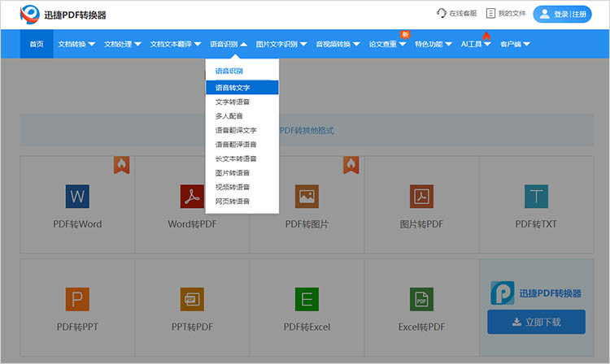Click the online customer service headset icon
The width and height of the screenshot is (610, 364).
[442, 13]
